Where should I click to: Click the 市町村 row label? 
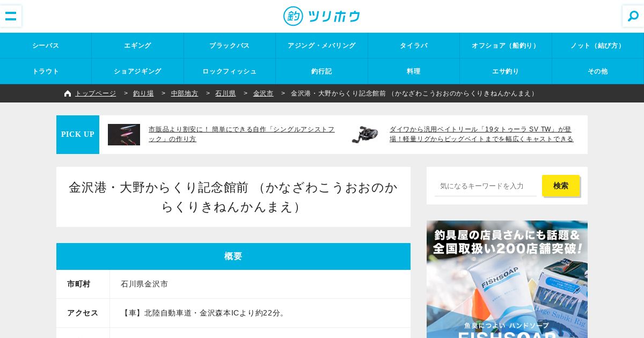pyautogui.click(x=79, y=284)
